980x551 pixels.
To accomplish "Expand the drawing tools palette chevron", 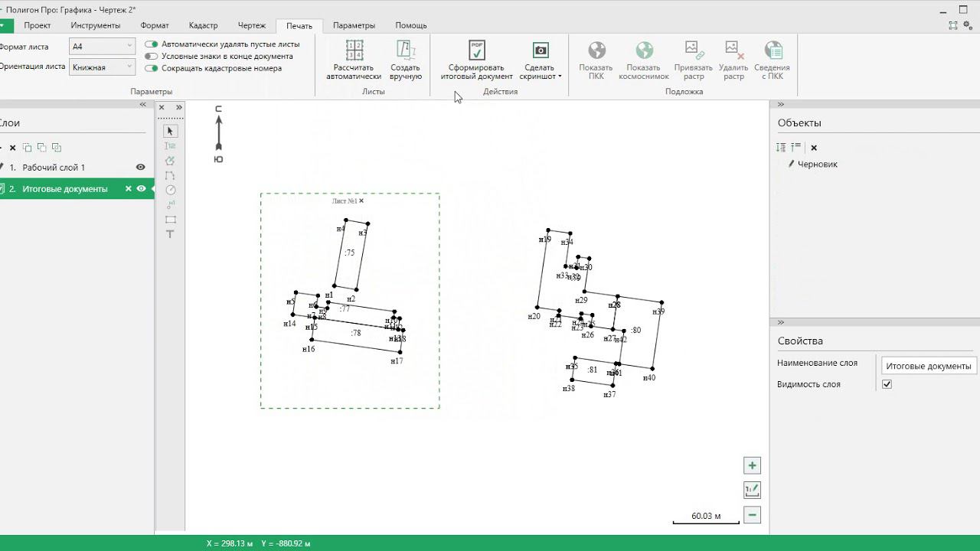I will pos(179,108).
